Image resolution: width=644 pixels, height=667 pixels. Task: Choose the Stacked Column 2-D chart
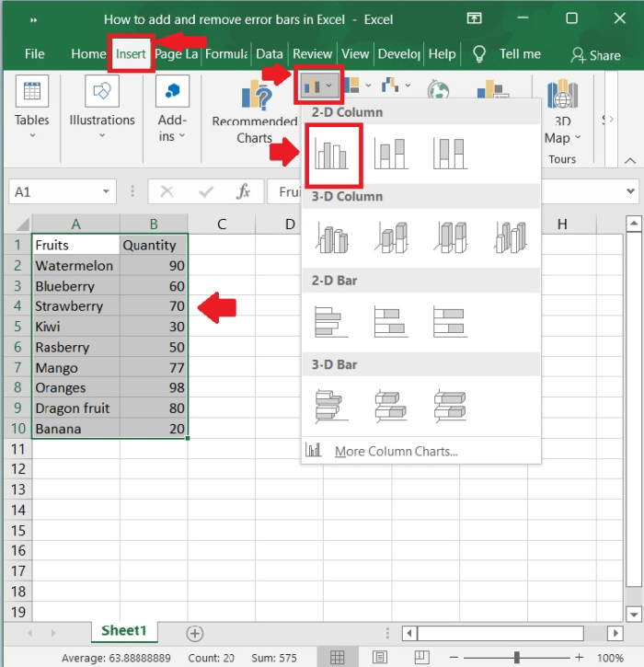391,154
